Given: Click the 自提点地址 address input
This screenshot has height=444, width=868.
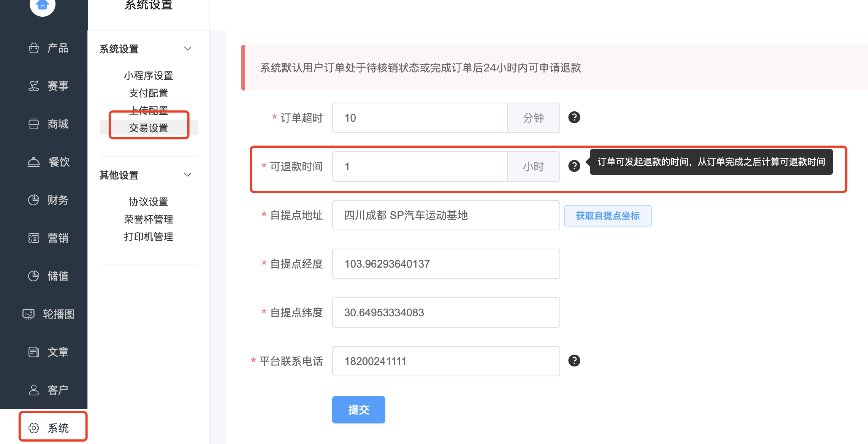Looking at the screenshot, I should 446,215.
